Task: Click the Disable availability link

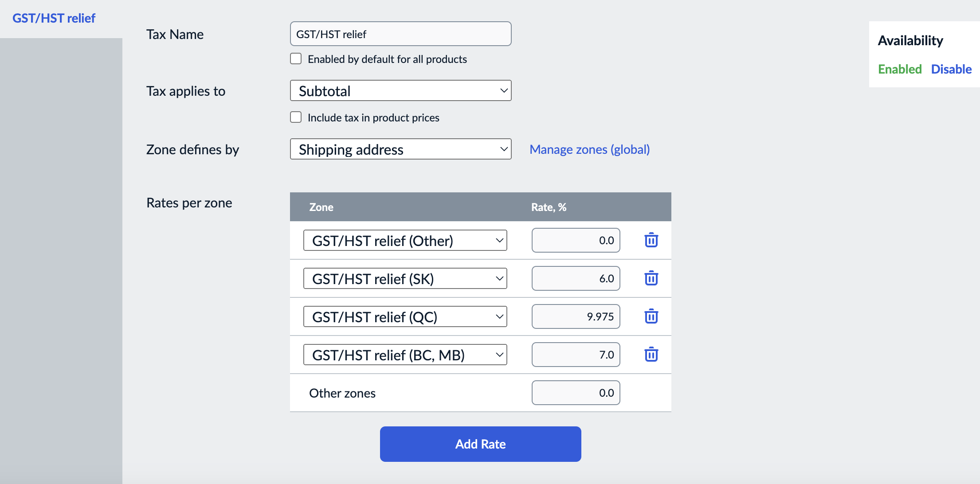Action: [x=951, y=69]
